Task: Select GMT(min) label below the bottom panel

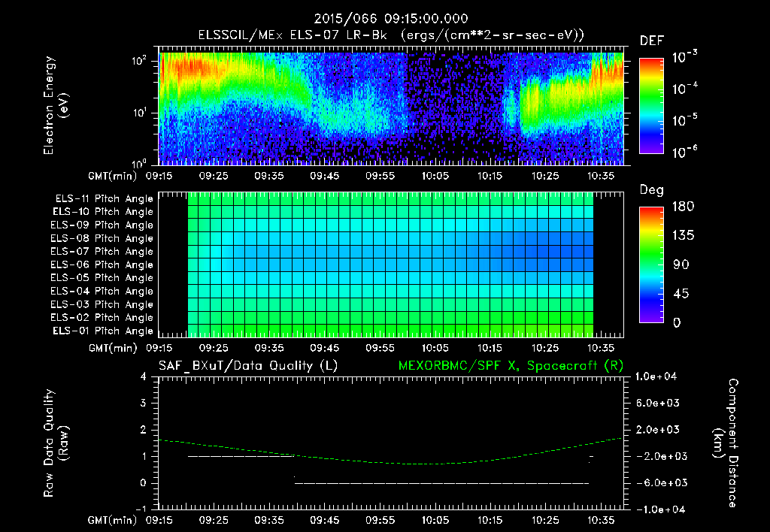Action: pos(113,520)
